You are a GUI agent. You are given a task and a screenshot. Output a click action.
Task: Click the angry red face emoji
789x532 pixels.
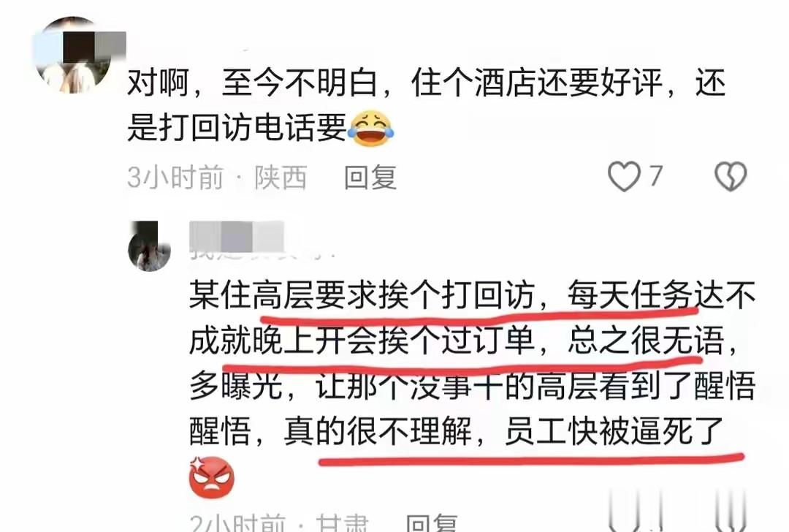tap(212, 476)
